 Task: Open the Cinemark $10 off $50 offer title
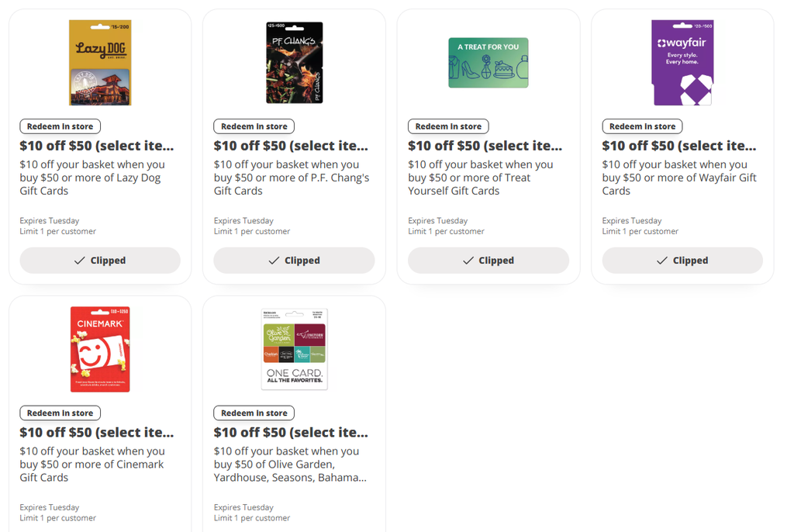click(x=97, y=433)
